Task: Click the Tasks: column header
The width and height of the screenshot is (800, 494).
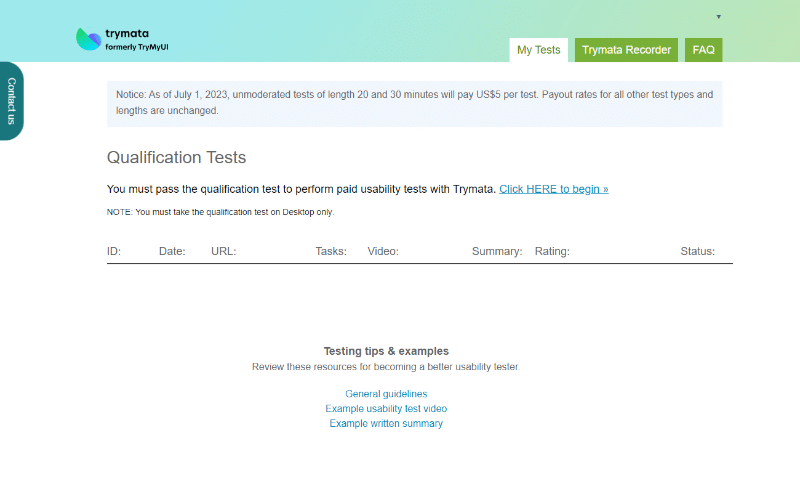Action: tap(331, 251)
